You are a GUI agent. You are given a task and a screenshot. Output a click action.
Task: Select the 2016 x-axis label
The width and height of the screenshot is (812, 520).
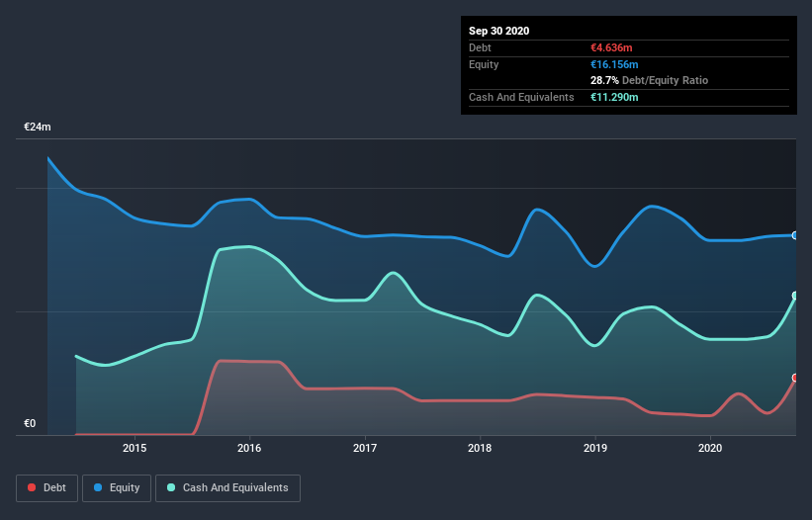coord(249,448)
